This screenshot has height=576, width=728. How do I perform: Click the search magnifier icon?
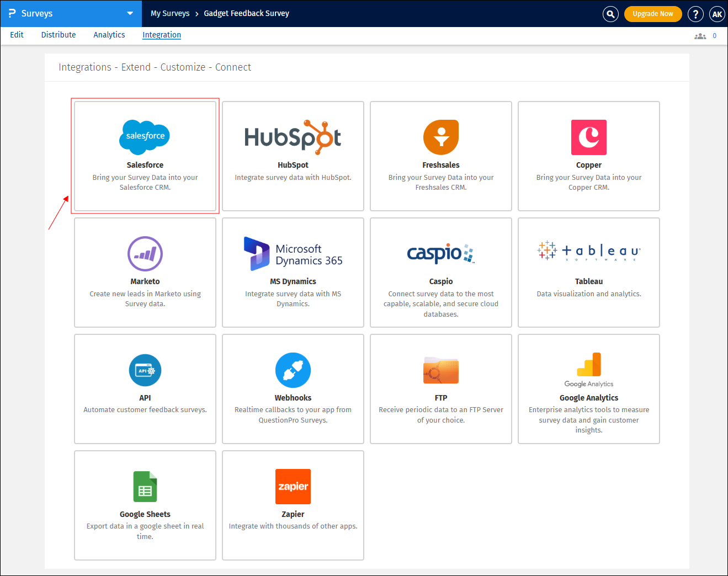pos(610,14)
